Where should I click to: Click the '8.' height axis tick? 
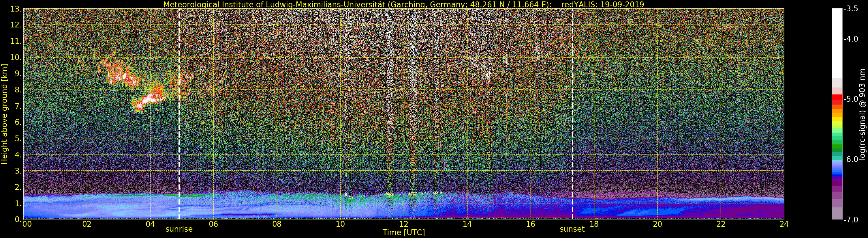(18, 90)
